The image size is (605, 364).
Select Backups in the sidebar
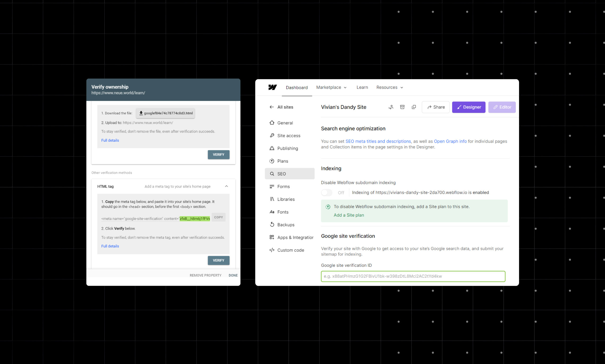[290, 225]
